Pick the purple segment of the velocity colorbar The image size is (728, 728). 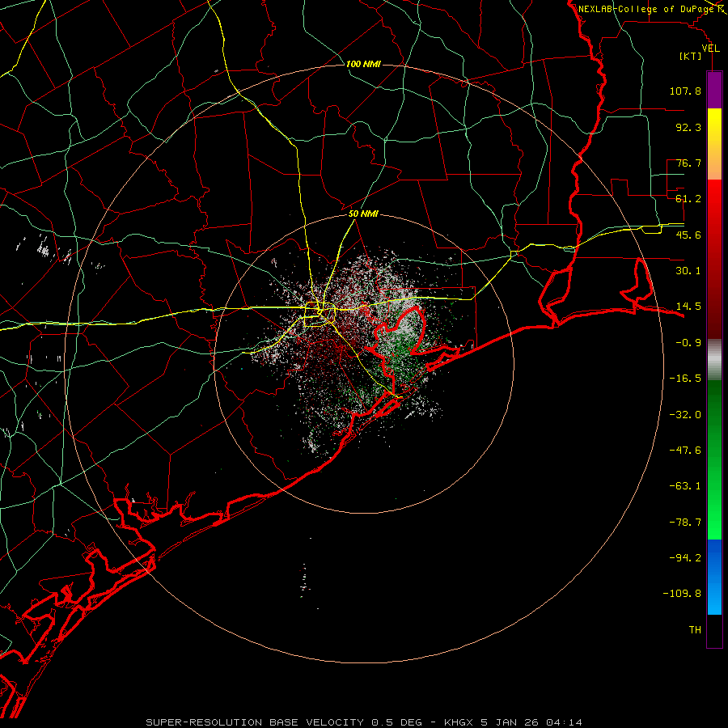coord(714,90)
